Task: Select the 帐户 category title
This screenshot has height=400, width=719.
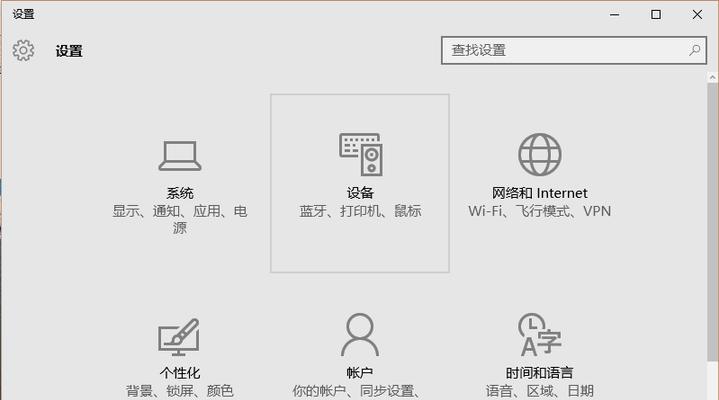Action: (360, 373)
